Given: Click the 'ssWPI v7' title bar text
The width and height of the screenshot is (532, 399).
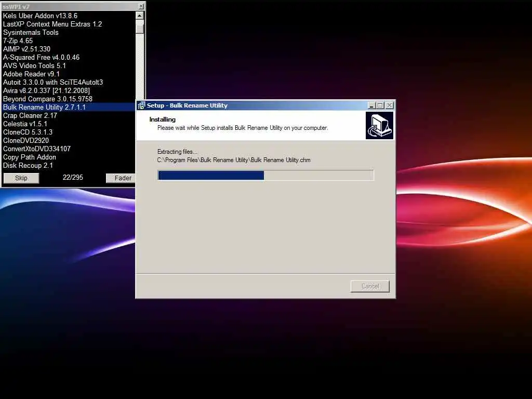Looking at the screenshot, I should point(16,7).
